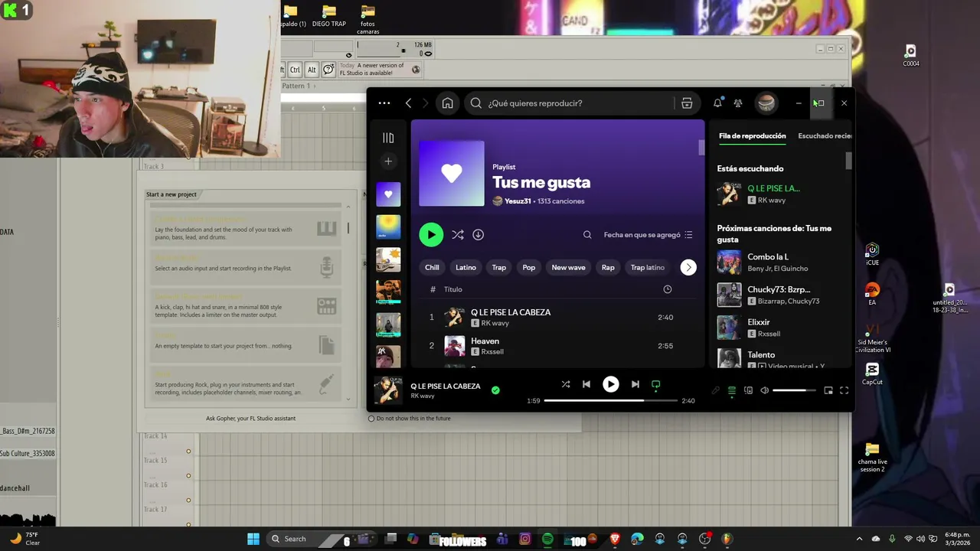Filter playlist by Rap
Screen dimensions: 980x551
(x=608, y=267)
